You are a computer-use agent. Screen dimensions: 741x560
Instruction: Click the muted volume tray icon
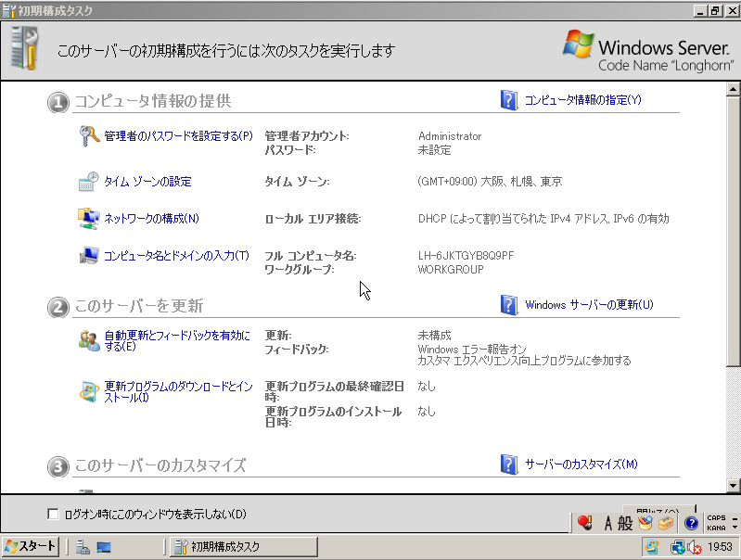tap(695, 547)
